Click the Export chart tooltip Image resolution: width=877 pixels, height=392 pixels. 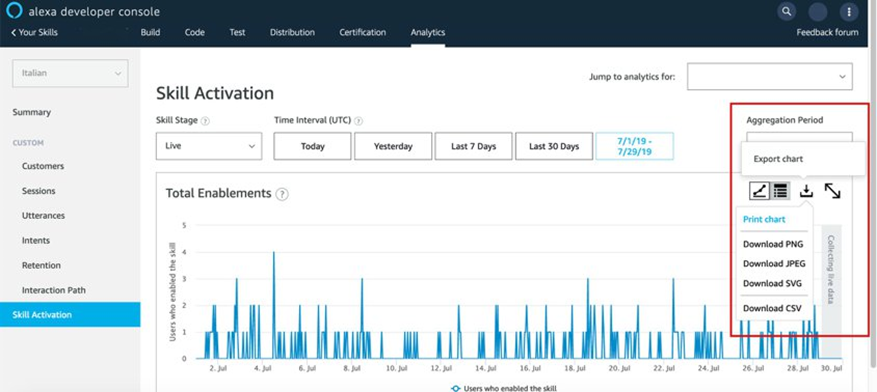click(803, 159)
